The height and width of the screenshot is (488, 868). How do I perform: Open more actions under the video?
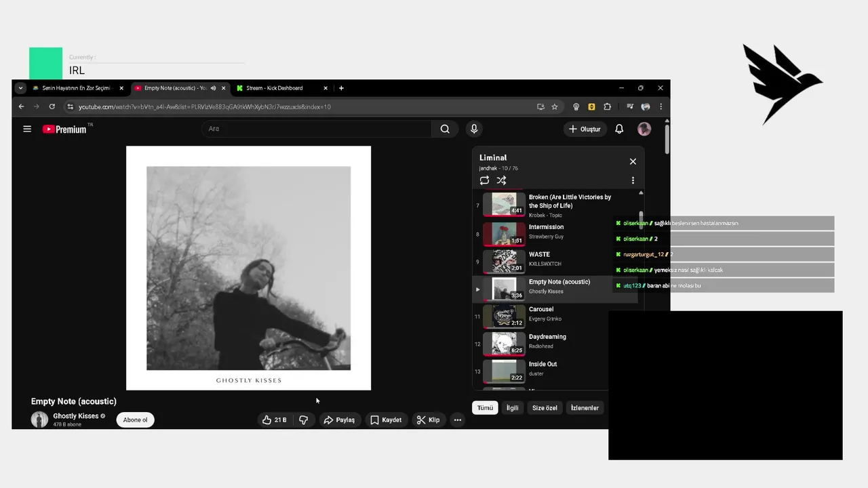point(458,420)
